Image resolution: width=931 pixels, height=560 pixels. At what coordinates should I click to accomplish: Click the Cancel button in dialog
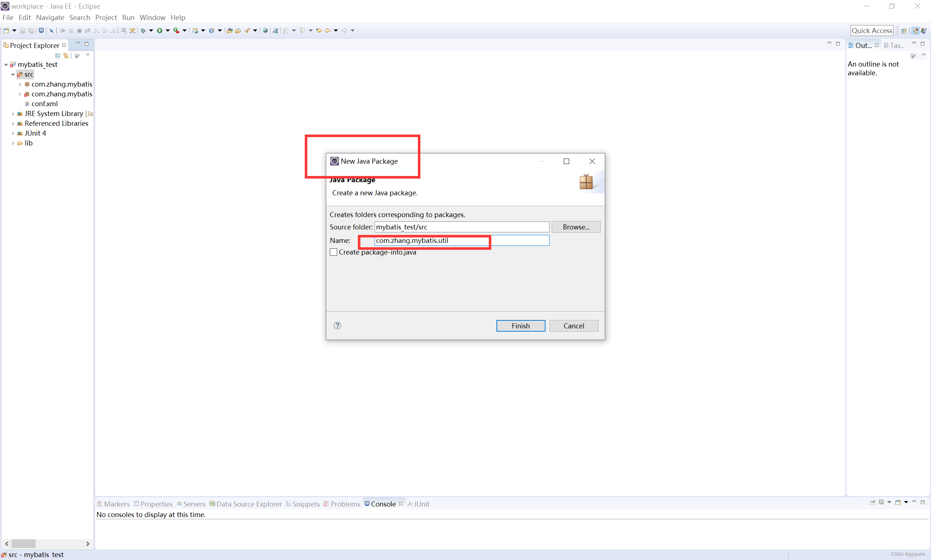point(574,326)
